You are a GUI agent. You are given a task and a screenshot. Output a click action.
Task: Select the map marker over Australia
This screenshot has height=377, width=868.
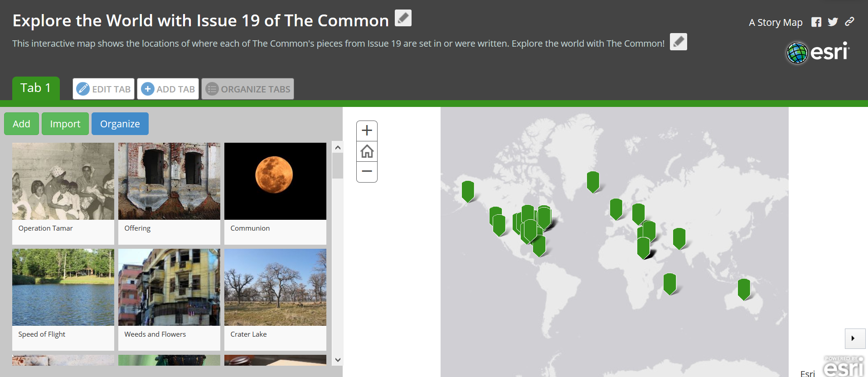744,289
